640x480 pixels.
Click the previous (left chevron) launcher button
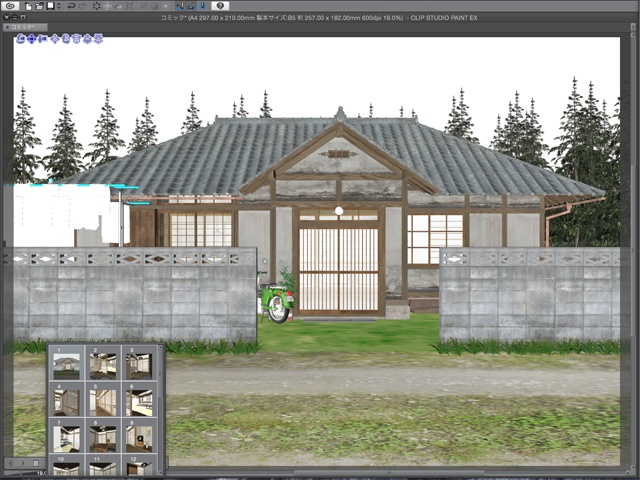[11, 463]
